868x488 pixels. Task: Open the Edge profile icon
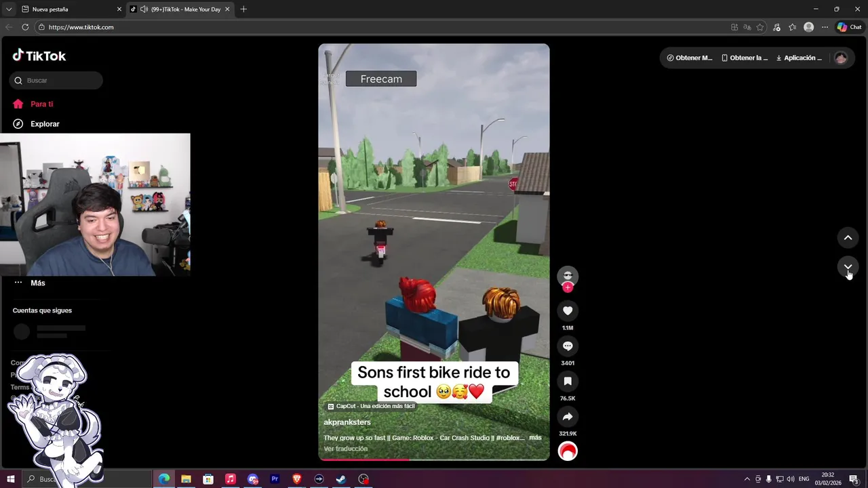808,27
